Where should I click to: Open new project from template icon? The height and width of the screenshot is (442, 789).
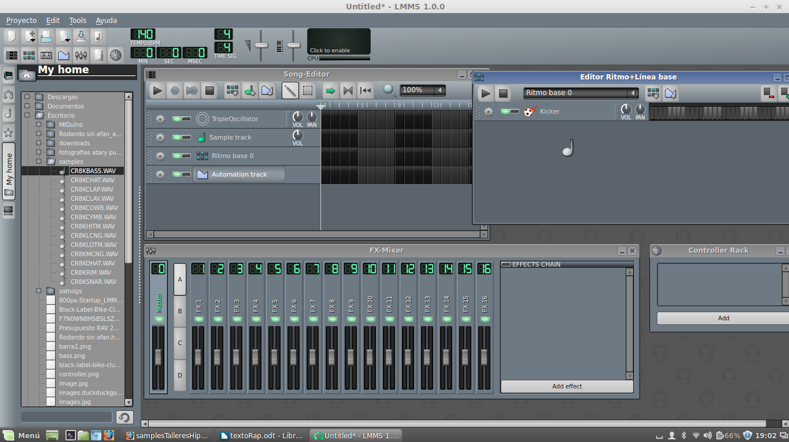coord(29,36)
